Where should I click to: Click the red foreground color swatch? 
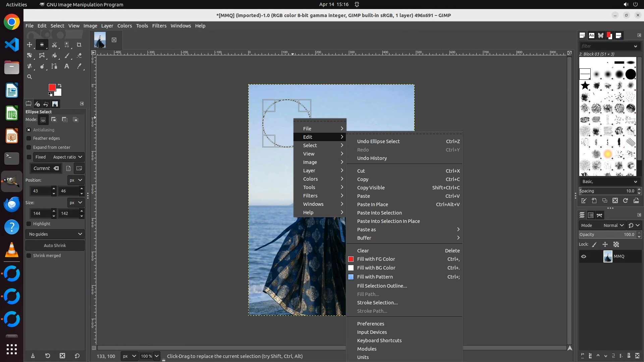[x=52, y=87]
